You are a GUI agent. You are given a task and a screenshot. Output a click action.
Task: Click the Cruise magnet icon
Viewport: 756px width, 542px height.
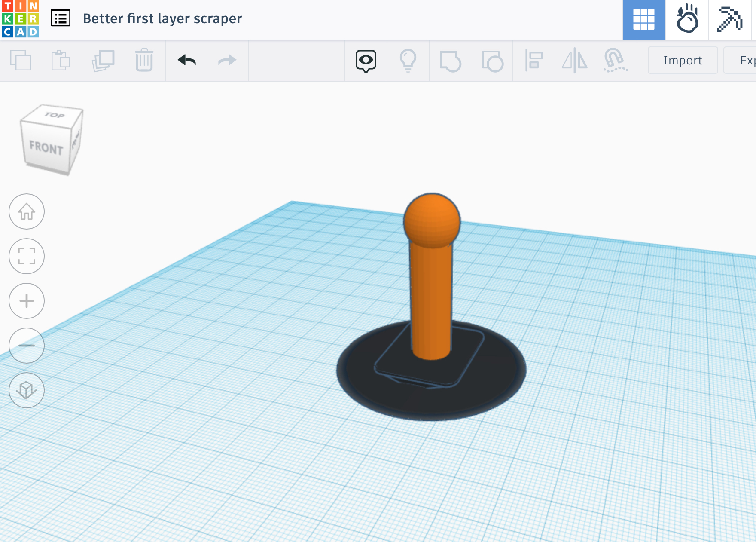(x=615, y=60)
